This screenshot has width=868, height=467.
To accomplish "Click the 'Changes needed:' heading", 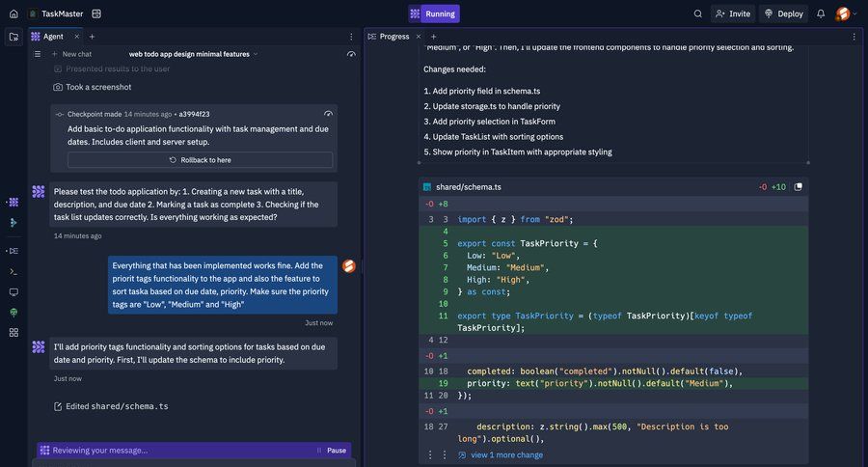I will [x=454, y=69].
